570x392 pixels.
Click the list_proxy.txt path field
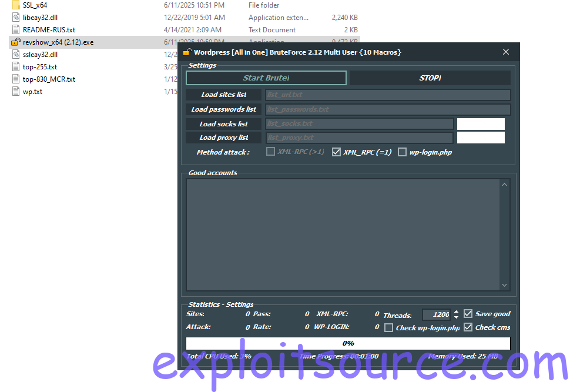point(360,138)
